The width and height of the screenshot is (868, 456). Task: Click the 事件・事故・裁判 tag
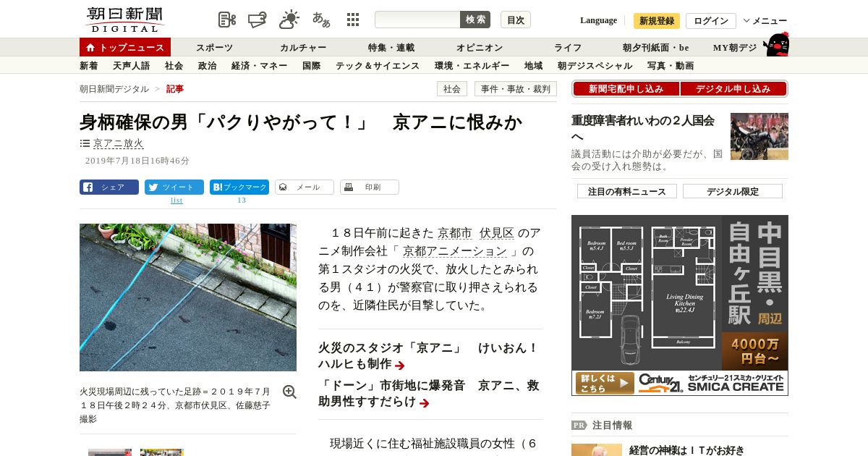coord(516,89)
